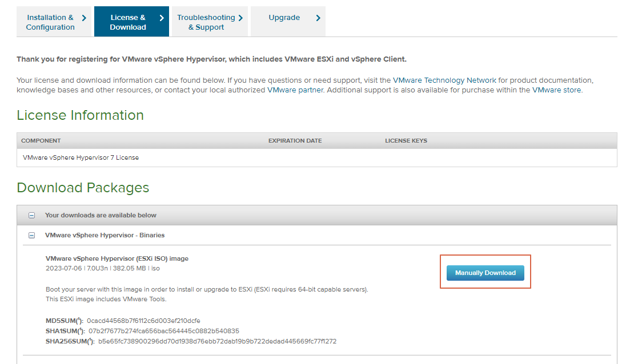Click the COMPONENT column header
Viewport: 634px width, 364px height.
[x=41, y=140]
